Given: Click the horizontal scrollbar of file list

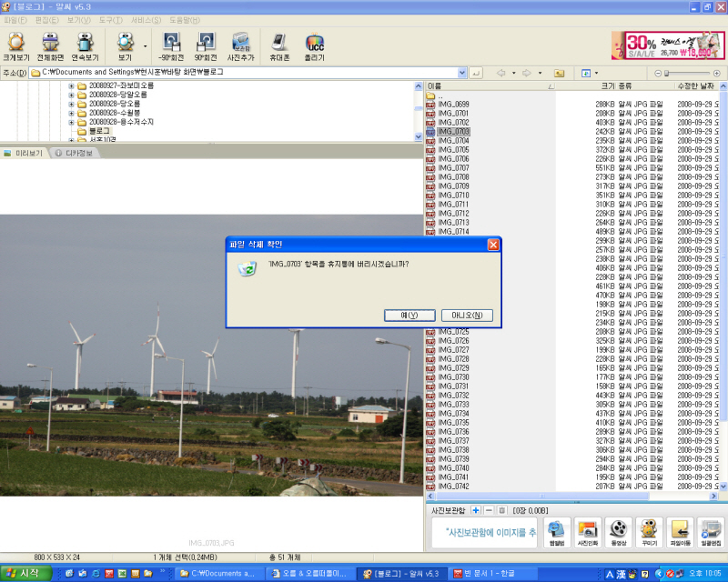Looking at the screenshot, I should click(541, 497).
